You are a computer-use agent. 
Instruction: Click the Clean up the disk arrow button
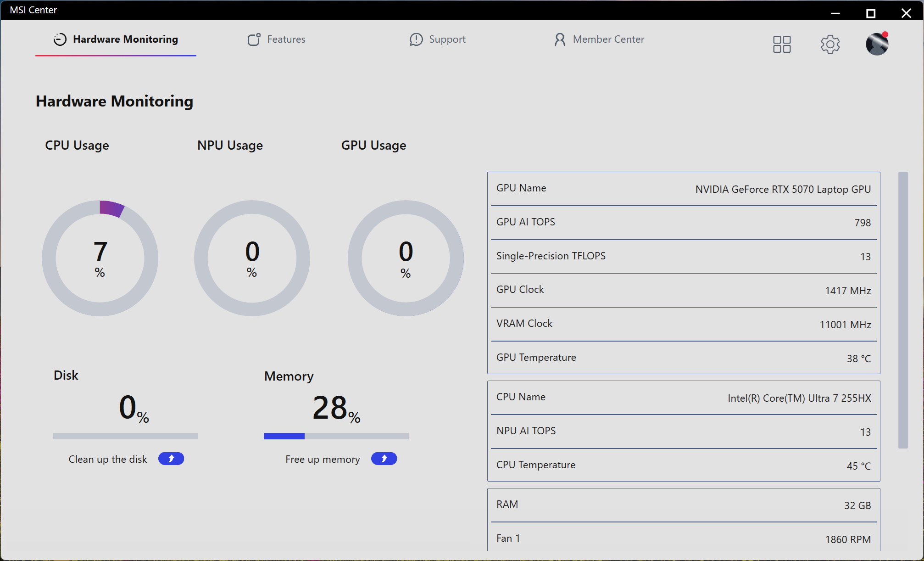pyautogui.click(x=171, y=459)
